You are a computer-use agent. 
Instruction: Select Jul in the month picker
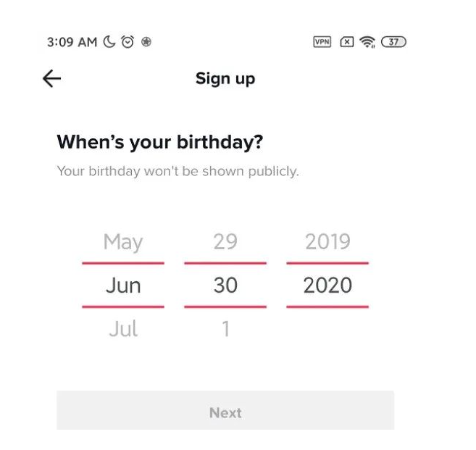(123, 329)
